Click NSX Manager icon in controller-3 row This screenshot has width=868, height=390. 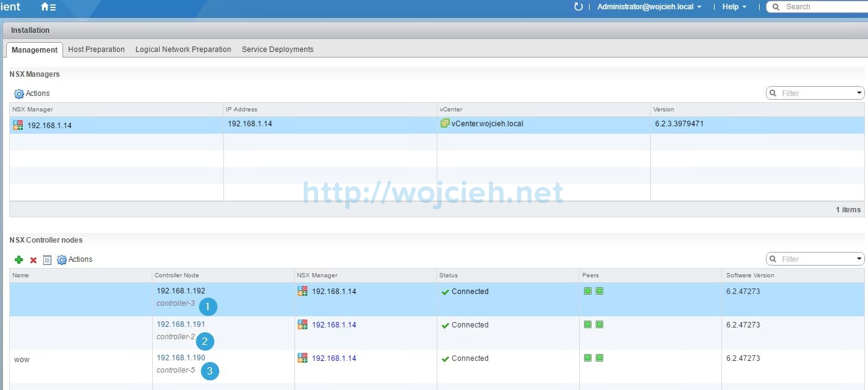(x=303, y=291)
